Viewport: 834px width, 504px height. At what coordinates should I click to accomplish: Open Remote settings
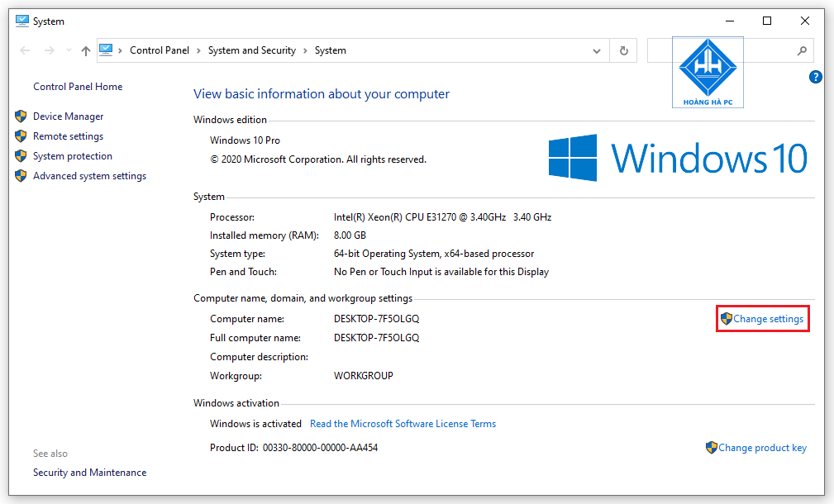point(68,136)
